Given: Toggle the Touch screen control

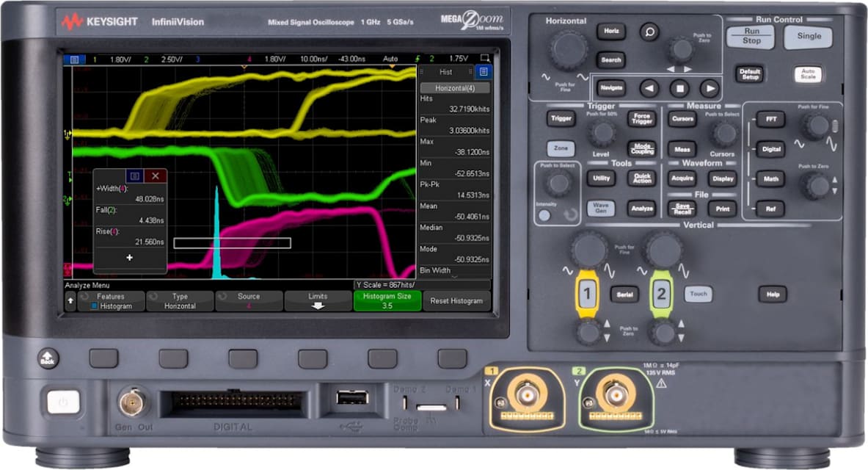Looking at the screenshot, I should tap(698, 293).
